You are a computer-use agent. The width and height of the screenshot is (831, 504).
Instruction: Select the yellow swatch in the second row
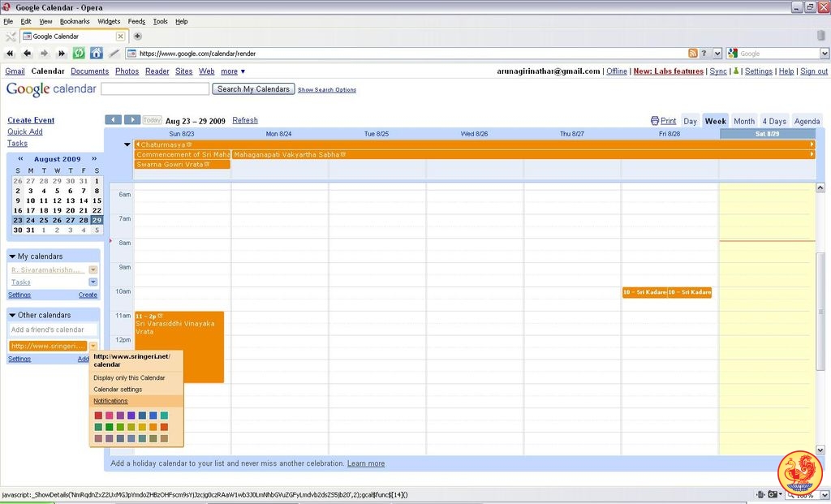click(142, 427)
